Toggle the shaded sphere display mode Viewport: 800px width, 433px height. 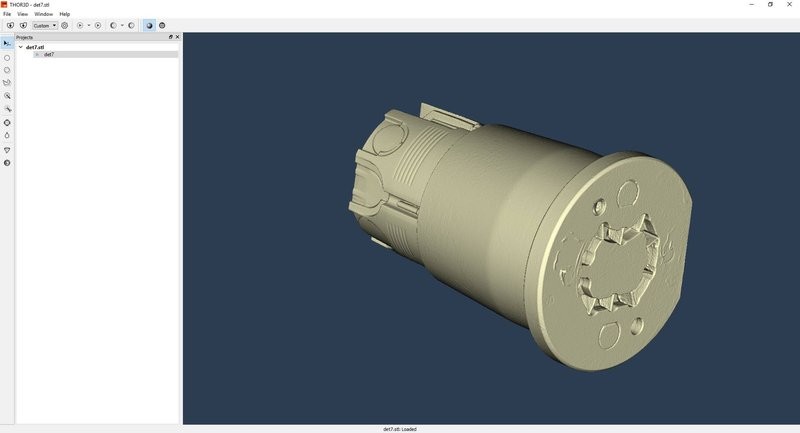(149, 25)
